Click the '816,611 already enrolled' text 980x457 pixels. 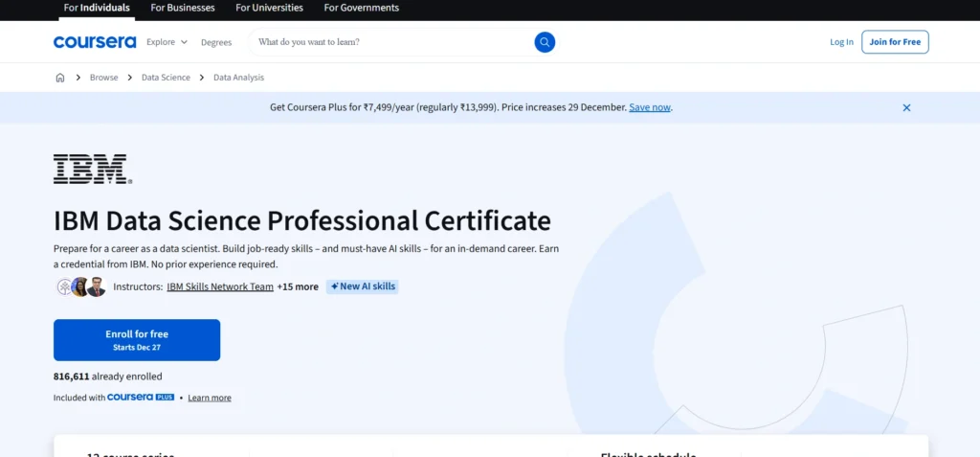tap(107, 377)
